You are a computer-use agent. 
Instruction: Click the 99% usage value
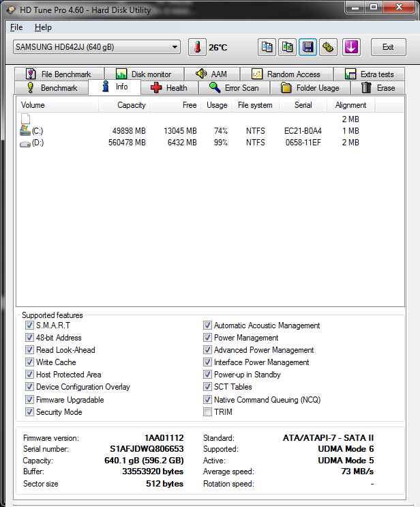[x=221, y=143]
